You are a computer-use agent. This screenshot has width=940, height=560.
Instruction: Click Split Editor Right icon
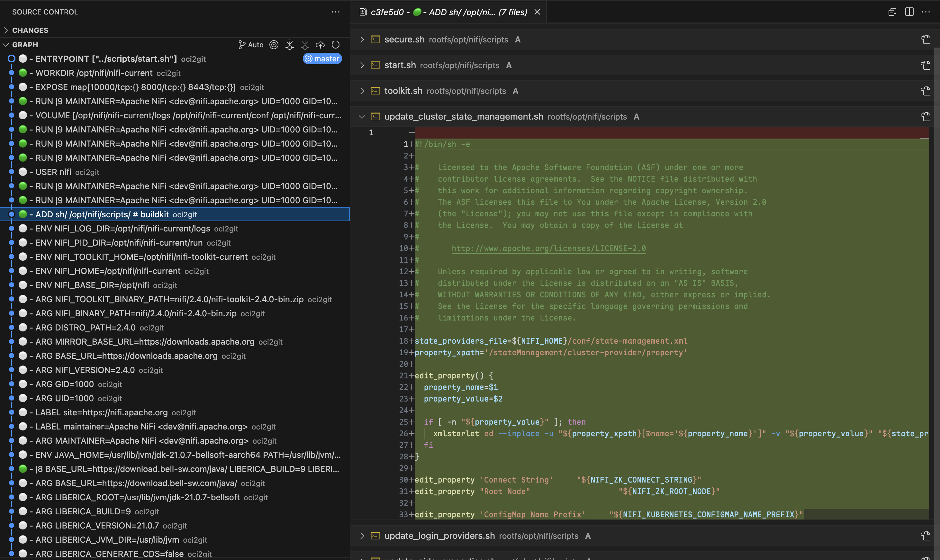point(909,12)
